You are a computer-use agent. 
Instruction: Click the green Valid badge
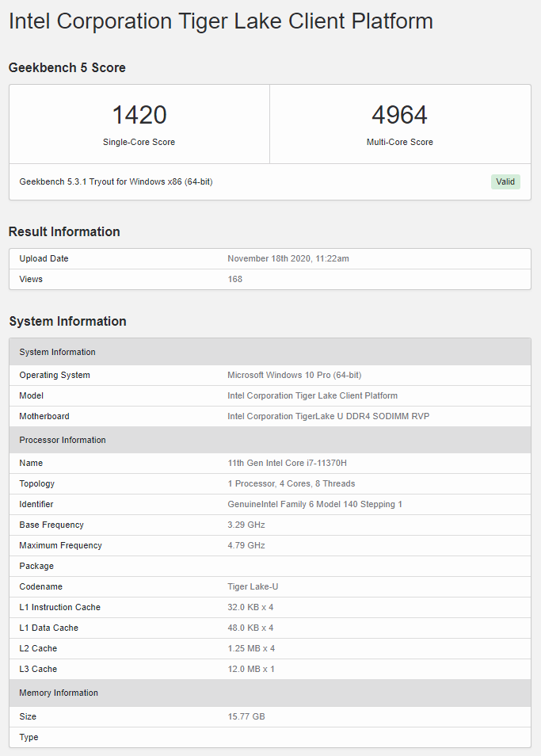coord(505,181)
